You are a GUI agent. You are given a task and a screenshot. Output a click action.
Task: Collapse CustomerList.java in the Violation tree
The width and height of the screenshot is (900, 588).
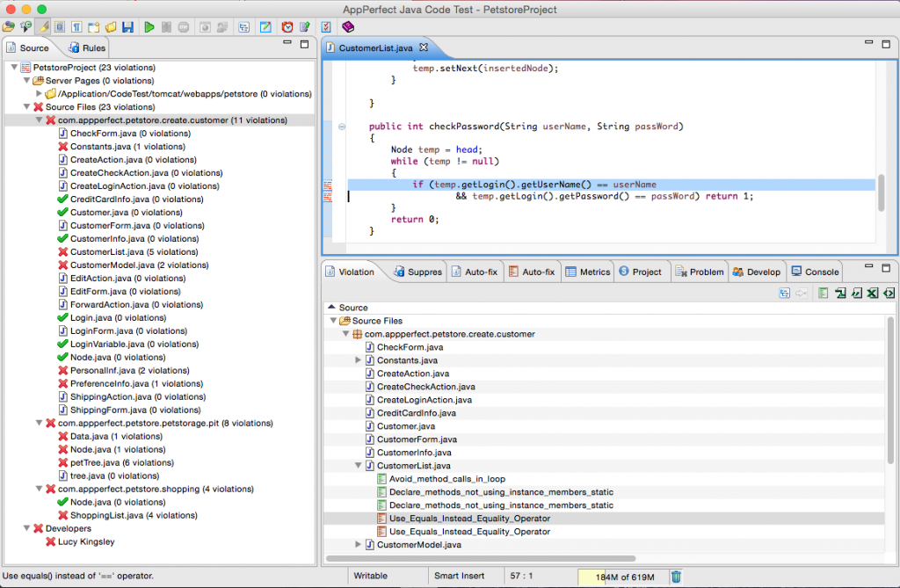(358, 466)
